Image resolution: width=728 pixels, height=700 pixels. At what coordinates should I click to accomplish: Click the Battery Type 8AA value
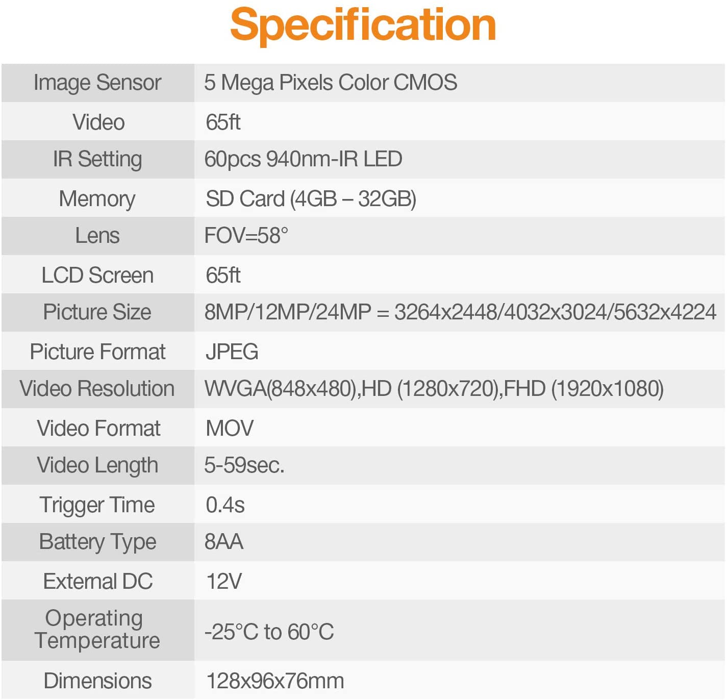tap(223, 542)
